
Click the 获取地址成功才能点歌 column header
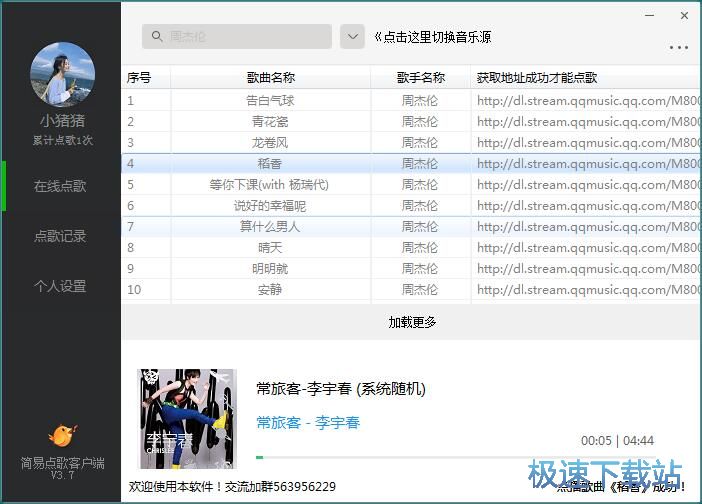pyautogui.click(x=585, y=77)
